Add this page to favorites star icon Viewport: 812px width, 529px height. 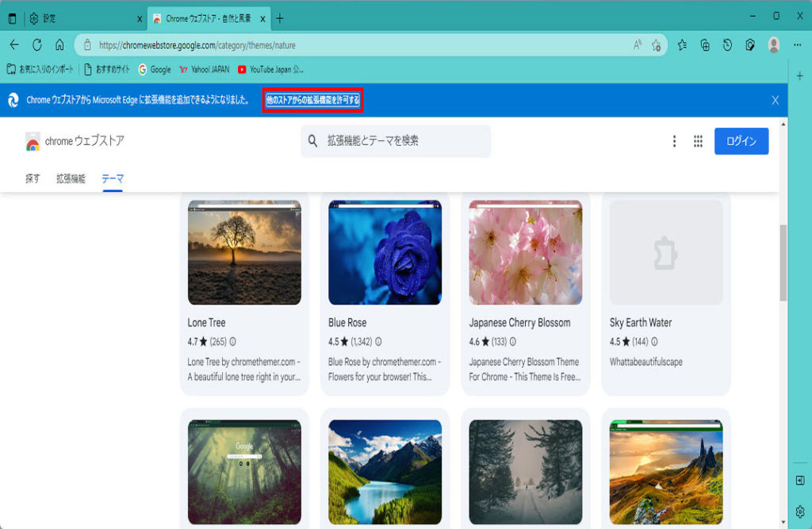click(x=657, y=45)
